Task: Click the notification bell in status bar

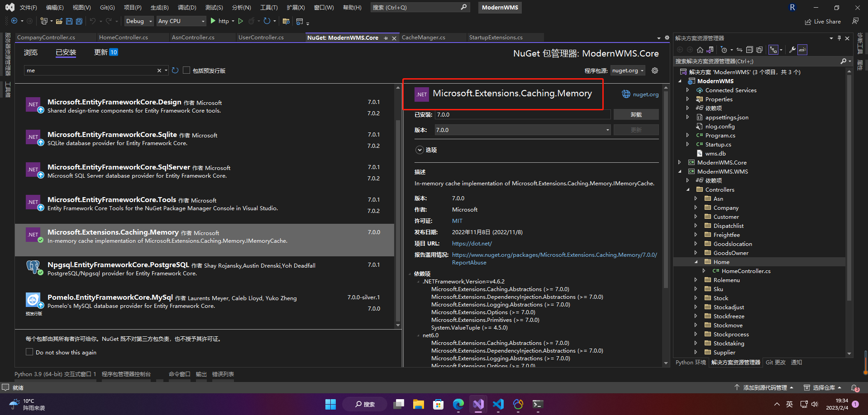Action: click(855, 388)
